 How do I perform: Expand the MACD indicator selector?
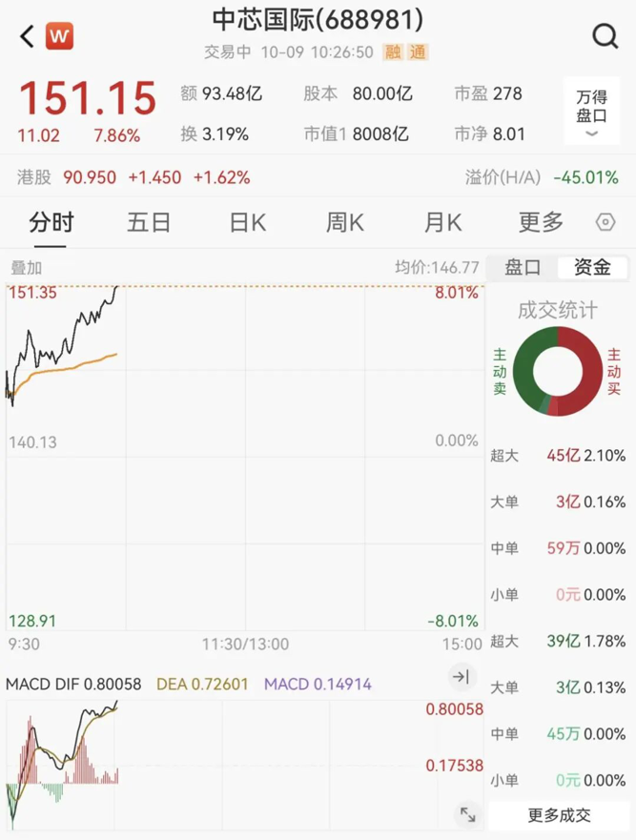[46, 685]
